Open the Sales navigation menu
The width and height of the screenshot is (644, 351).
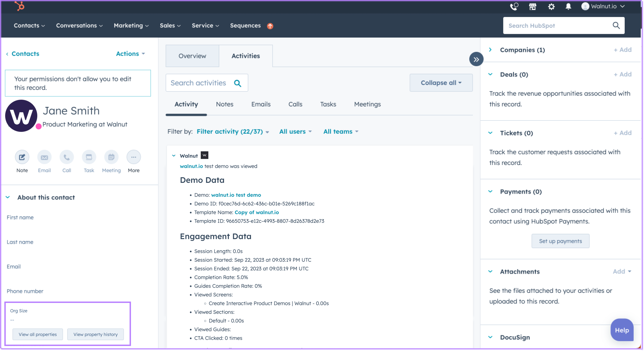[x=170, y=25]
